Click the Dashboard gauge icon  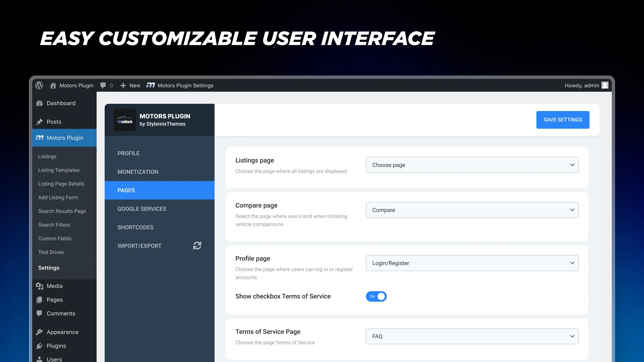[39, 103]
